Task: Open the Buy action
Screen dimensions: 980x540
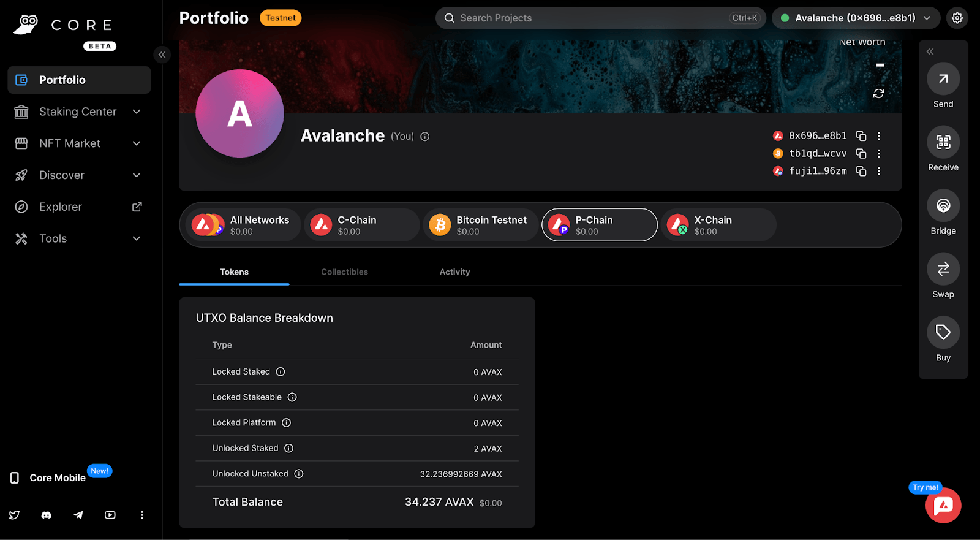Action: 943,333
